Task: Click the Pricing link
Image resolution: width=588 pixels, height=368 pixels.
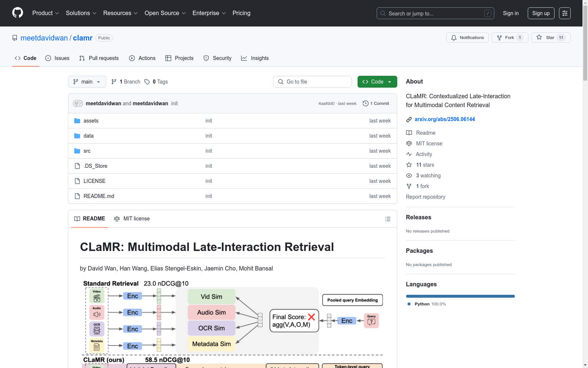Action: tap(241, 13)
